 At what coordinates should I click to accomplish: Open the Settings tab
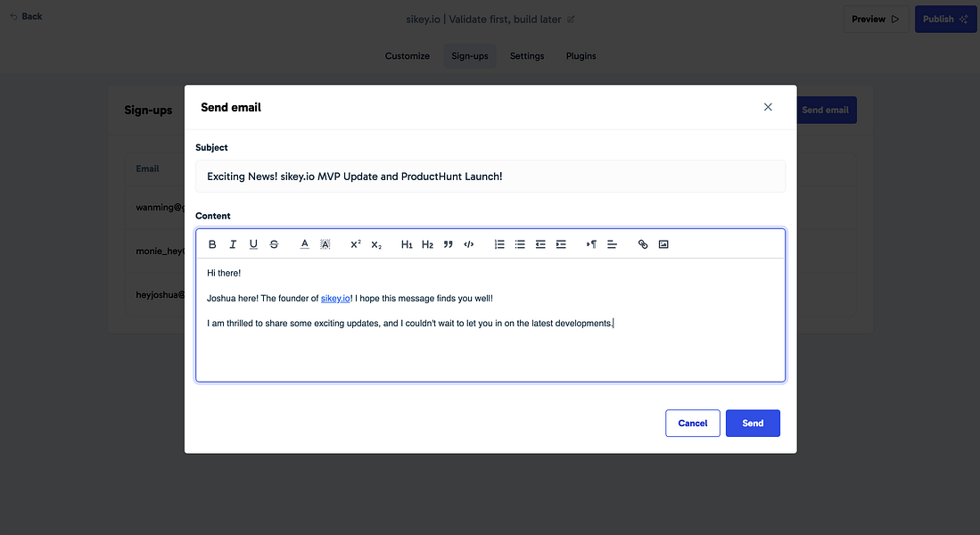[527, 55]
